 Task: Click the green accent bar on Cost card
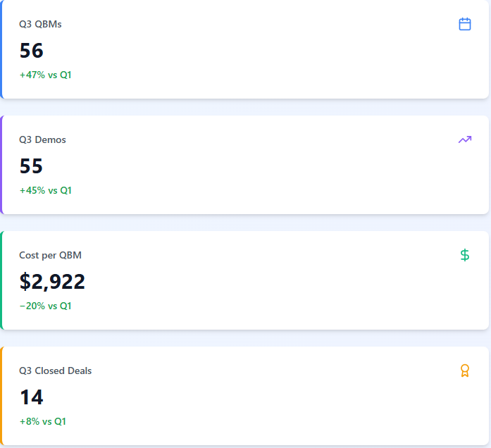click(x=1, y=280)
